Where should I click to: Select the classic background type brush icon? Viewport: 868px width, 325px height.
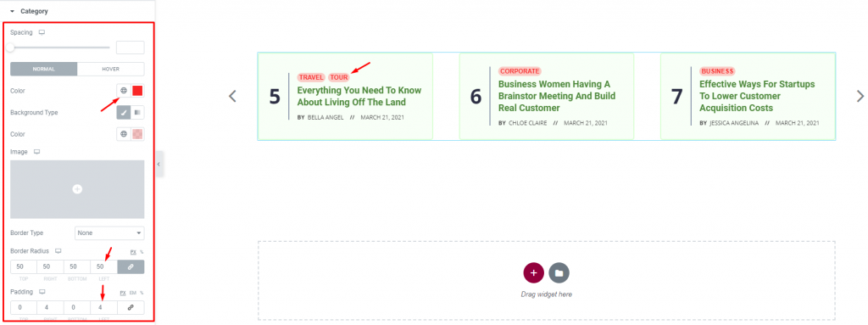[x=124, y=113]
